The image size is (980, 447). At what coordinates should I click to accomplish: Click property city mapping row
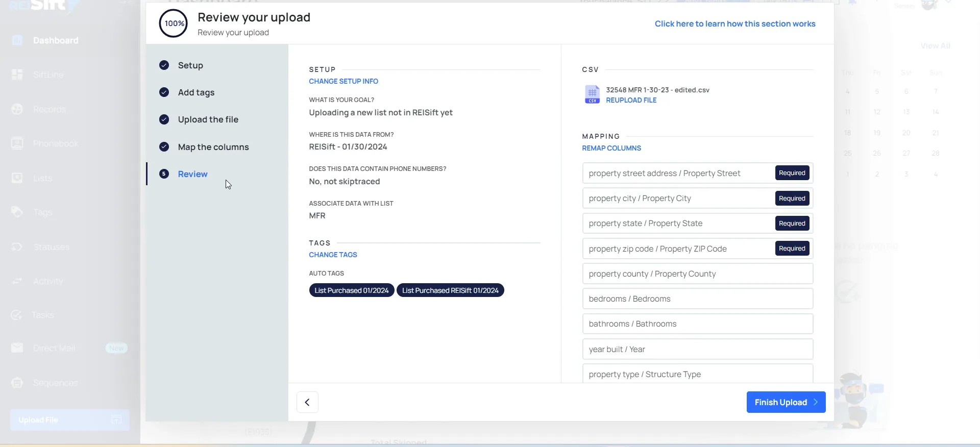point(698,198)
